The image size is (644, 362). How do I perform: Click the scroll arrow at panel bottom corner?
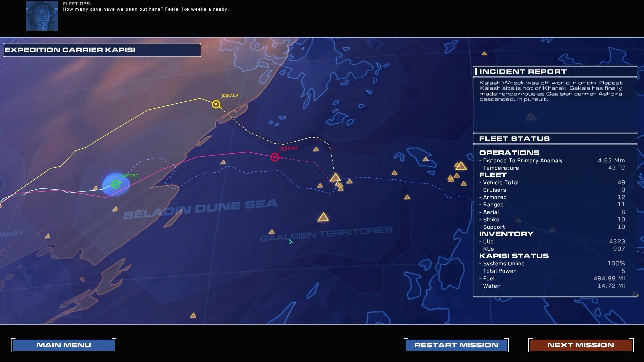pos(635,294)
